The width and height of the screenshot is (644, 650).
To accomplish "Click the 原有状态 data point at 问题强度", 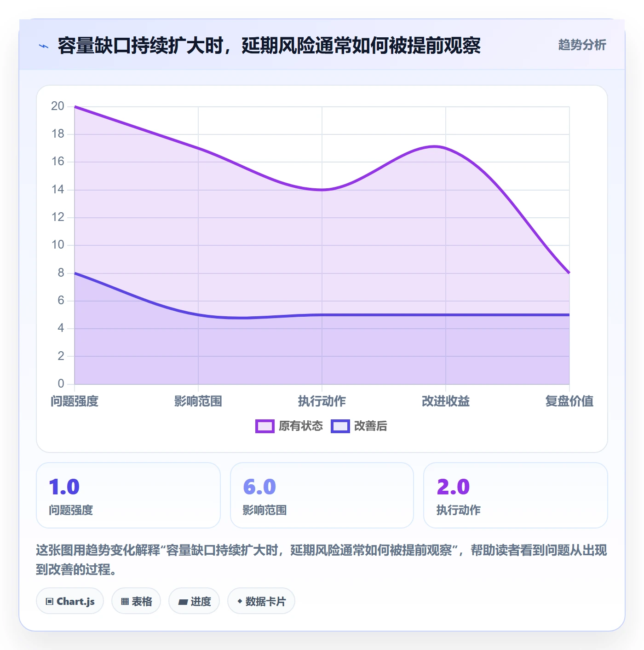I will click(x=75, y=107).
